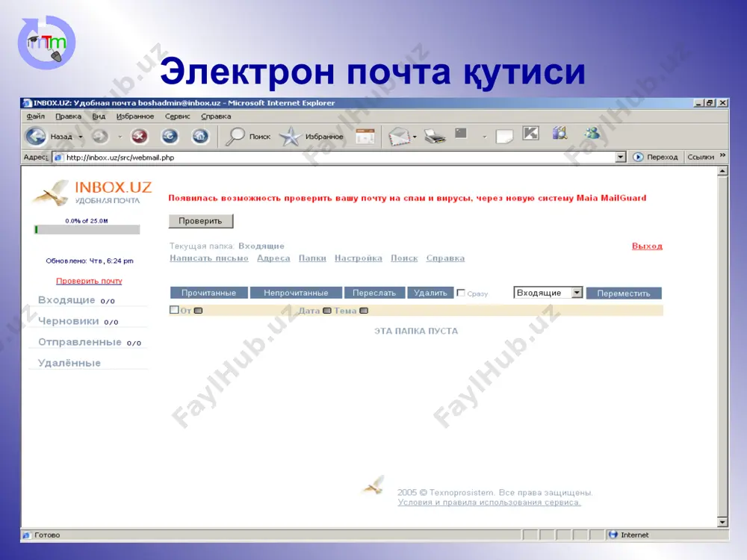This screenshot has width=747, height=560.
Task: Click the Прочитанные button
Action: point(208,293)
